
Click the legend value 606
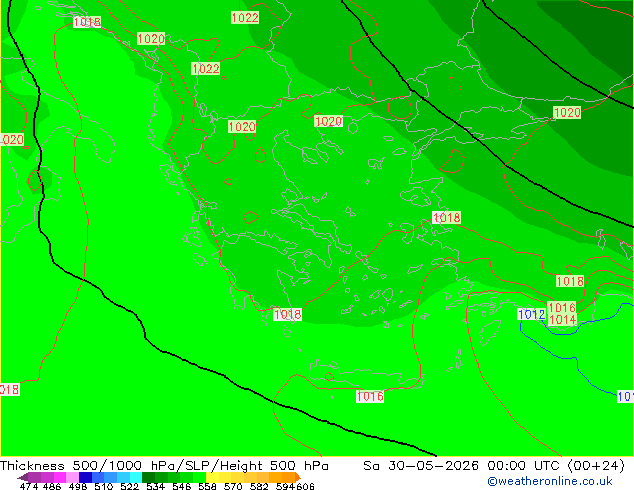(305, 486)
